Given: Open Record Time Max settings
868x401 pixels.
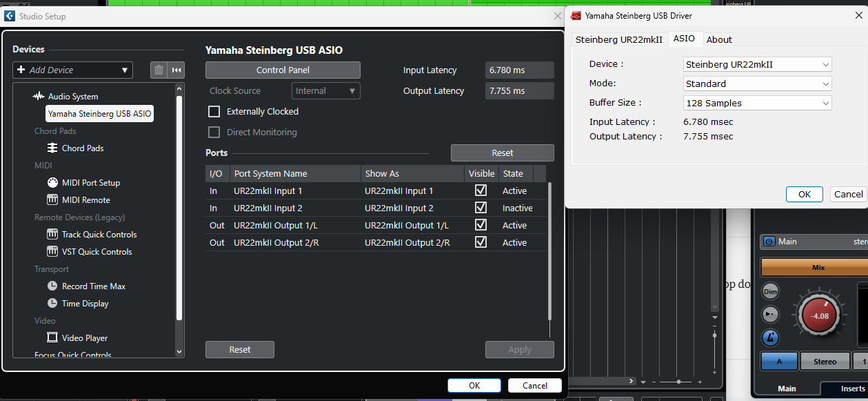Looking at the screenshot, I should pyautogui.click(x=93, y=286).
